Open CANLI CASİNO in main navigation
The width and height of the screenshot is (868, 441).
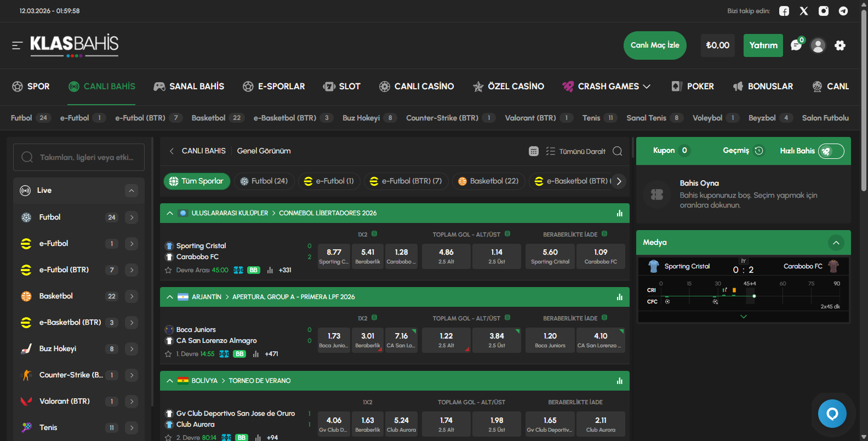coord(416,87)
